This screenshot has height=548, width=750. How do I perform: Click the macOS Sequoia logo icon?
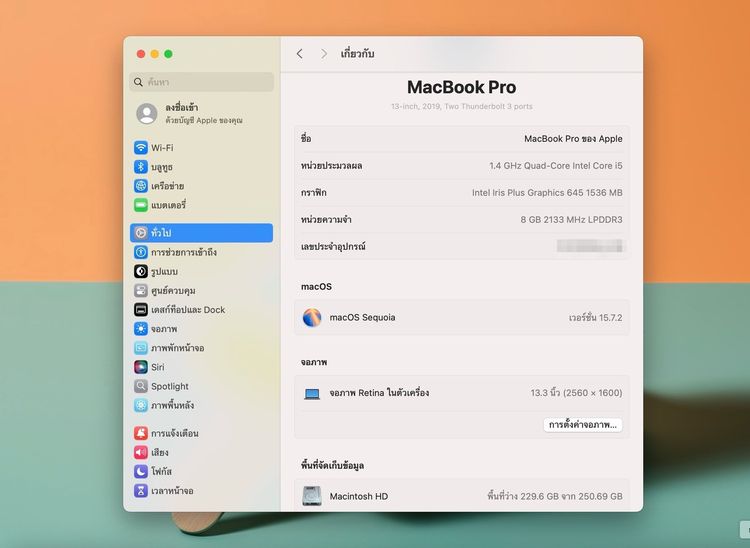coord(312,318)
